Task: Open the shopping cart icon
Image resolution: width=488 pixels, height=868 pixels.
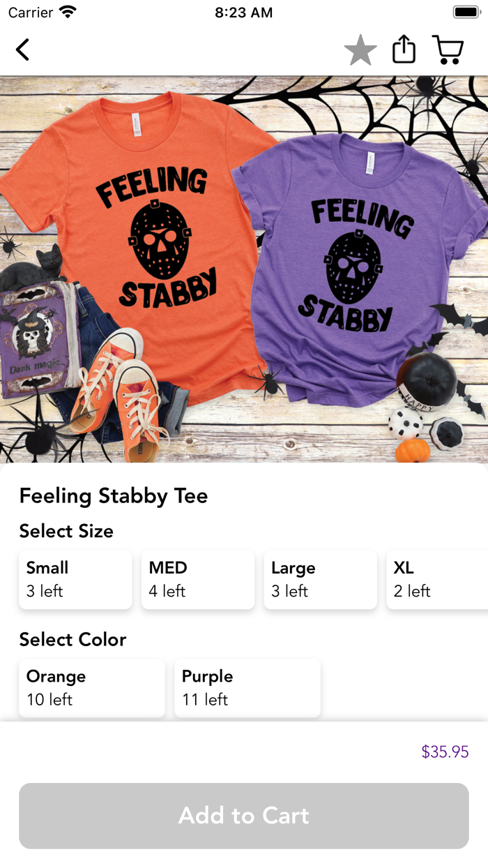Action: [x=448, y=50]
